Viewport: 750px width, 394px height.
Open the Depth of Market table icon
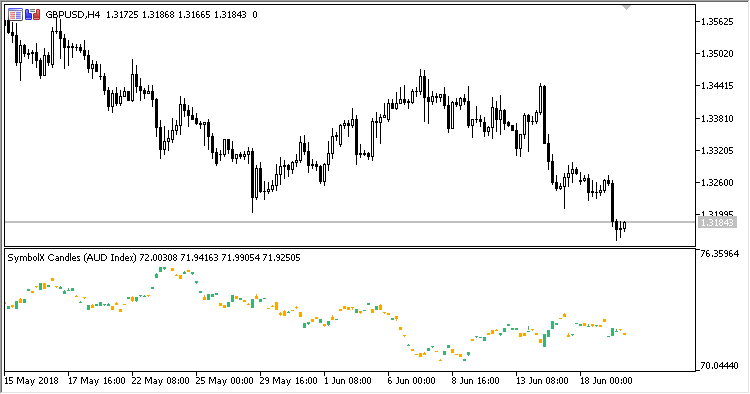15,15
